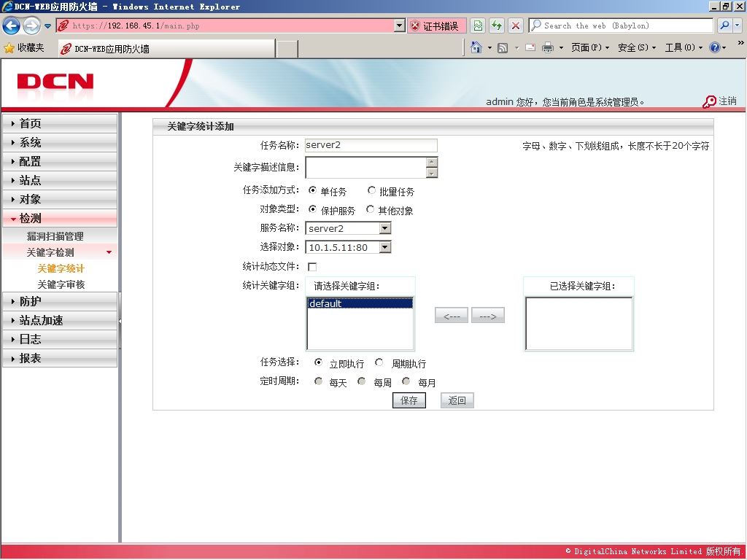Click the Home page icon
Image resolution: width=747 pixels, height=560 pixels.
pyautogui.click(x=476, y=47)
